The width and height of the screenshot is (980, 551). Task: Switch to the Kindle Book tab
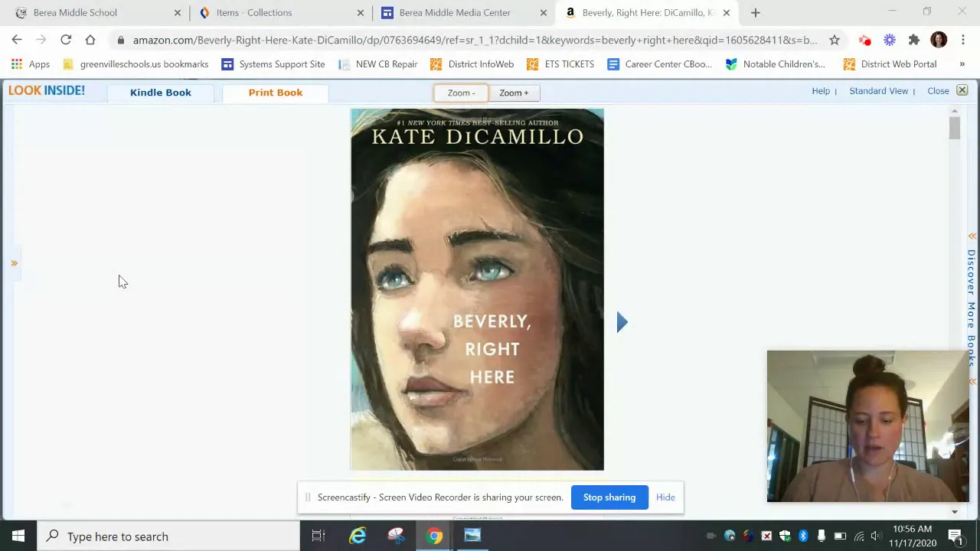tap(161, 93)
